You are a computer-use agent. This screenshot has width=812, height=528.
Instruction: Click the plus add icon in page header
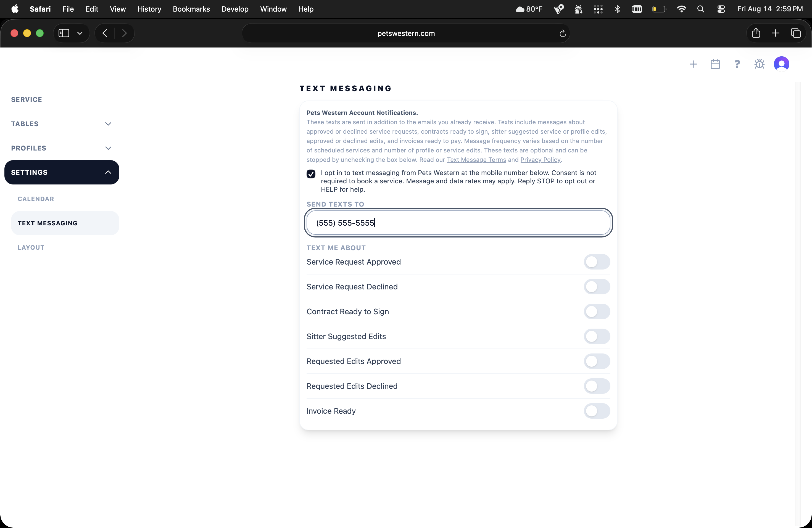(x=693, y=64)
